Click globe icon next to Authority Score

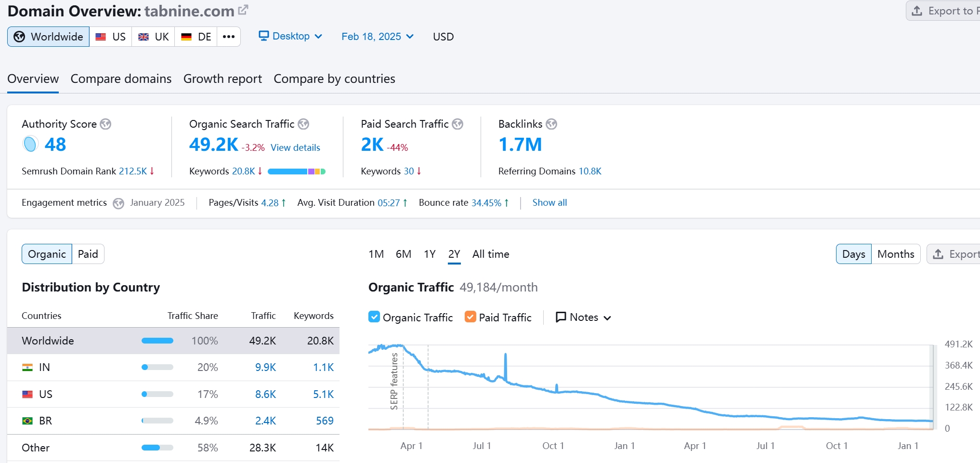tap(105, 124)
